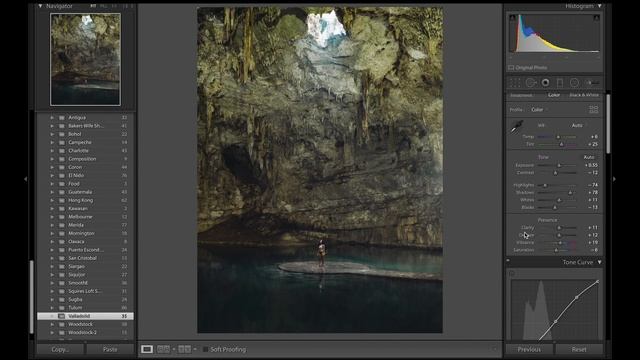Collapse the Navigator panel triangle
The width and height of the screenshot is (640, 360).
[40, 6]
